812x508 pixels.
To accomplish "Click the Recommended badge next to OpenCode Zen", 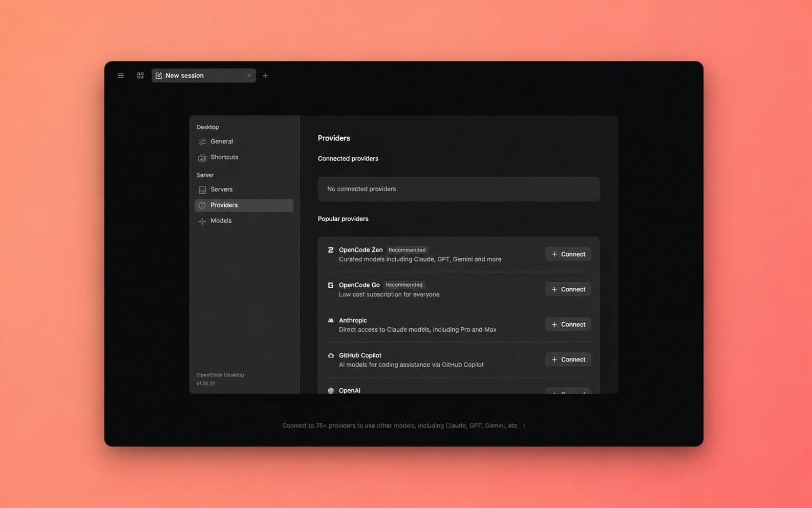I will click(x=407, y=250).
